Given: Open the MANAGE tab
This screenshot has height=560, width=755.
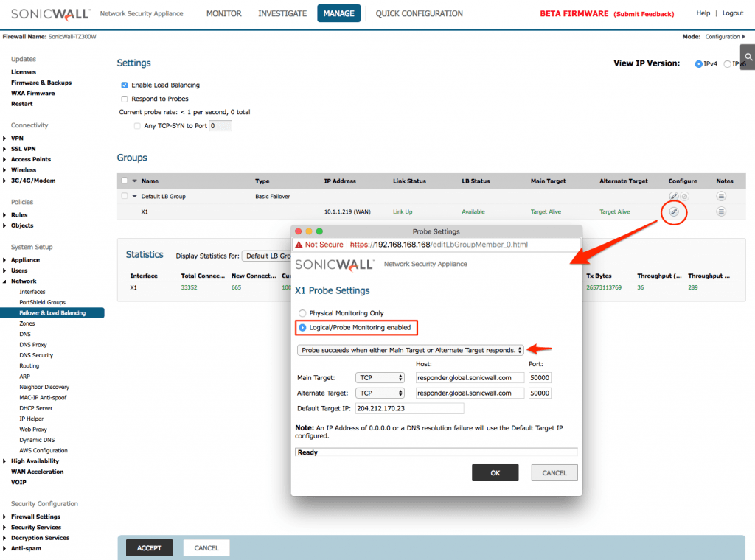Looking at the screenshot, I should (x=338, y=13).
